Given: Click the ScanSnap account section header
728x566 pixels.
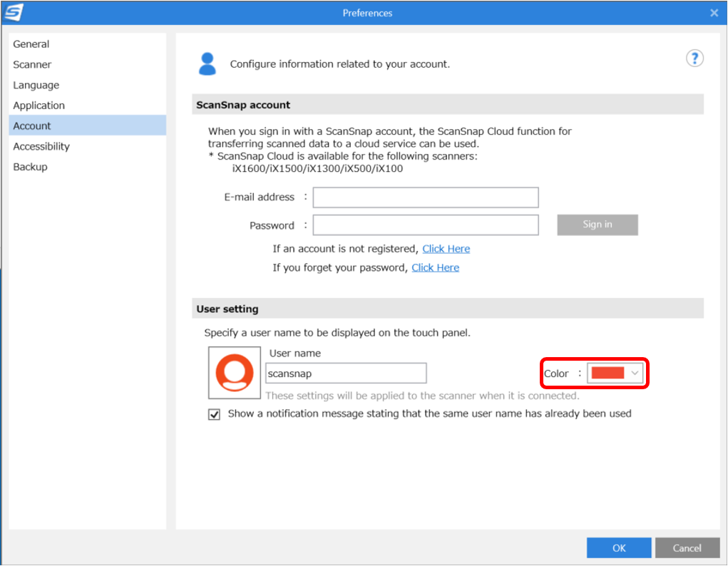Looking at the screenshot, I should 448,105.
